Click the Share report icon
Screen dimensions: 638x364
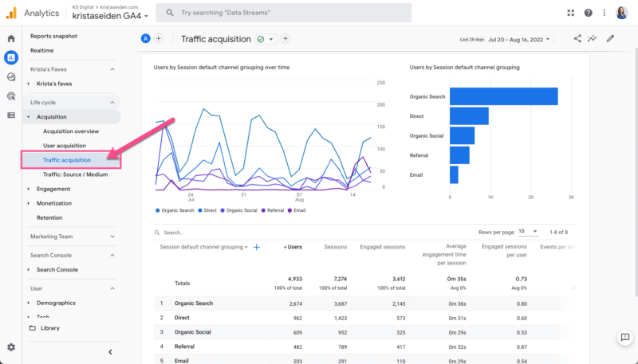(577, 38)
